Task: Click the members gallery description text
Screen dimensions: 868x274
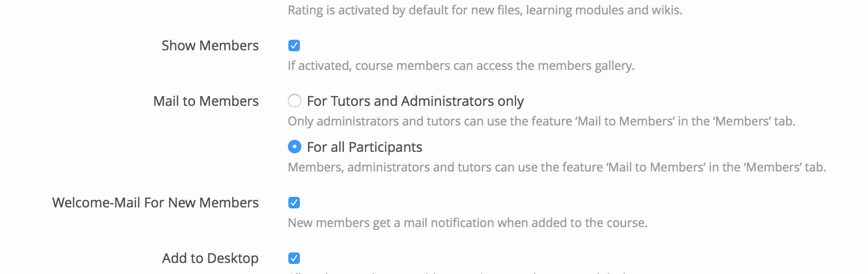Action: pos(461,66)
